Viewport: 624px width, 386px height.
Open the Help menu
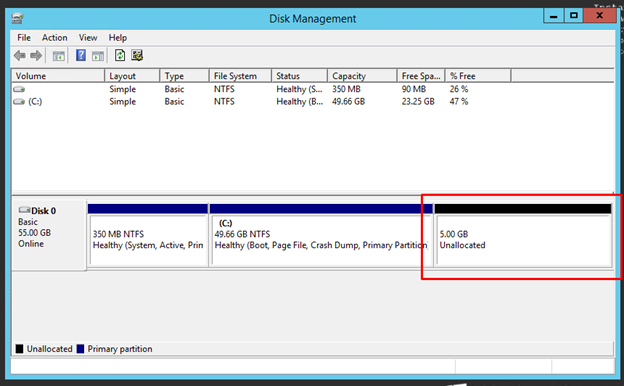[x=118, y=38]
